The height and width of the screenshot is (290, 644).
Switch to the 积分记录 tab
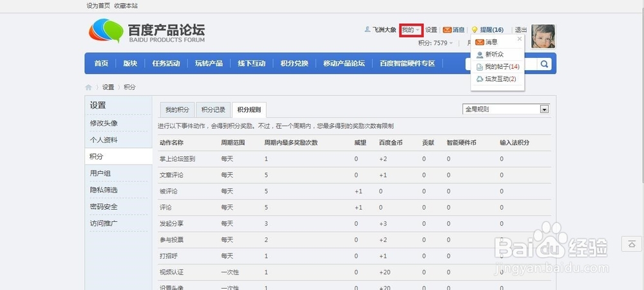coord(213,110)
